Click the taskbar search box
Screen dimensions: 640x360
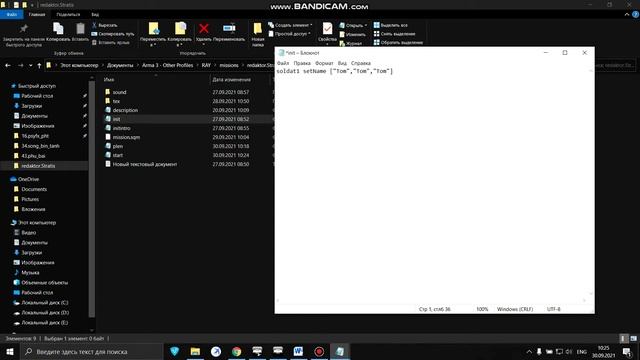(91, 351)
